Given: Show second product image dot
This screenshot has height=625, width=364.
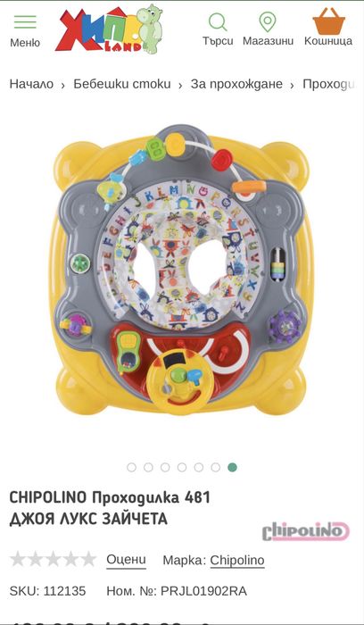Looking at the screenshot, I should pos(148,467).
